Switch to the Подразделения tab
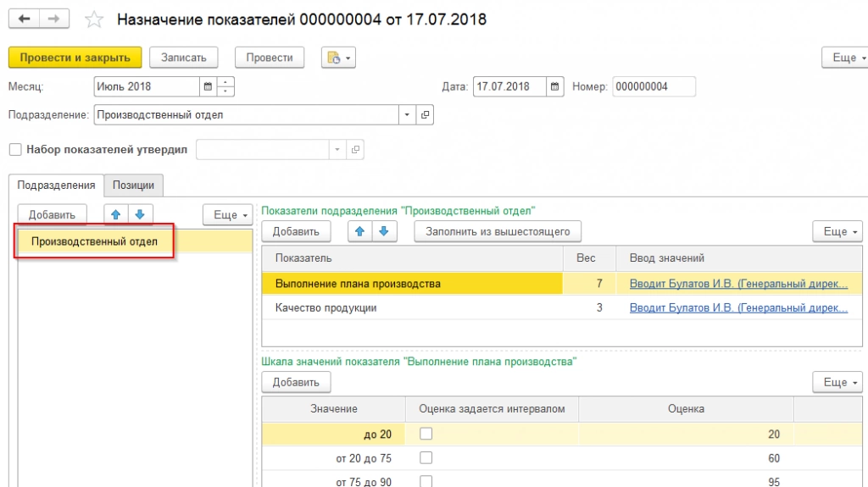The height and width of the screenshot is (487, 868). 56,185
